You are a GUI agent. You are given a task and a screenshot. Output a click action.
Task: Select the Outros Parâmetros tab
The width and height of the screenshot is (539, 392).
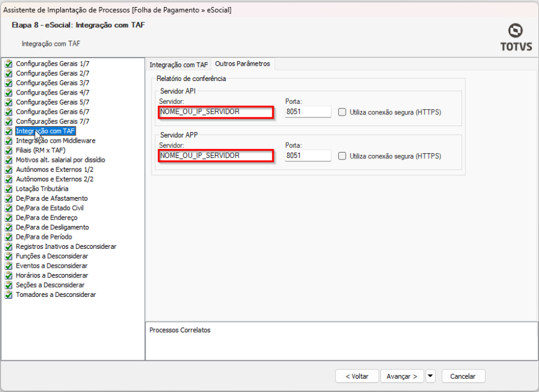[242, 63]
